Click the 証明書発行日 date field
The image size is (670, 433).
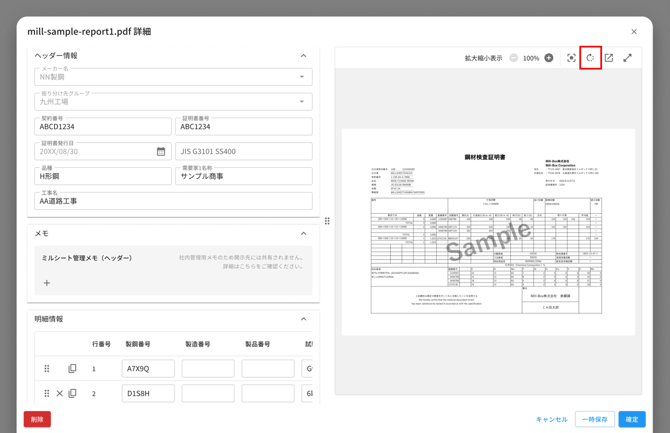tap(103, 151)
